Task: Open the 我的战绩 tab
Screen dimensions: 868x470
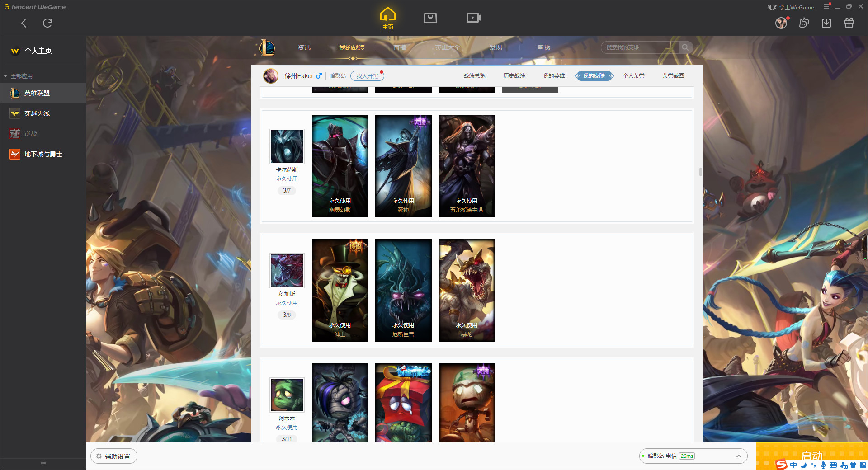Action: [x=352, y=47]
